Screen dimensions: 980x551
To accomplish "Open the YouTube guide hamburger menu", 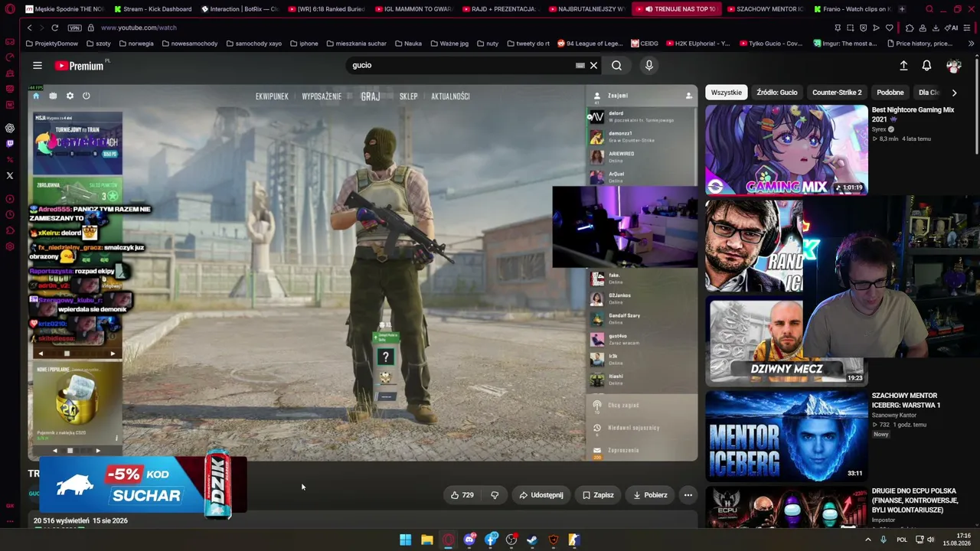I will click(38, 66).
